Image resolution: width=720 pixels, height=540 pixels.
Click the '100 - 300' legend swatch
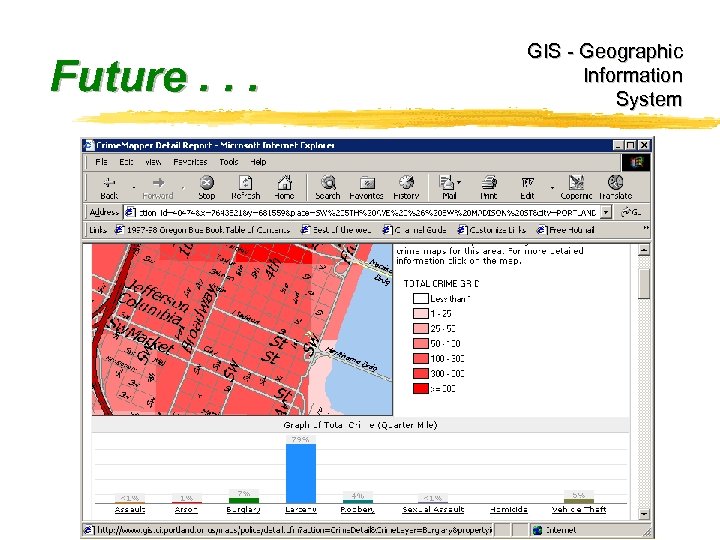pos(421,358)
